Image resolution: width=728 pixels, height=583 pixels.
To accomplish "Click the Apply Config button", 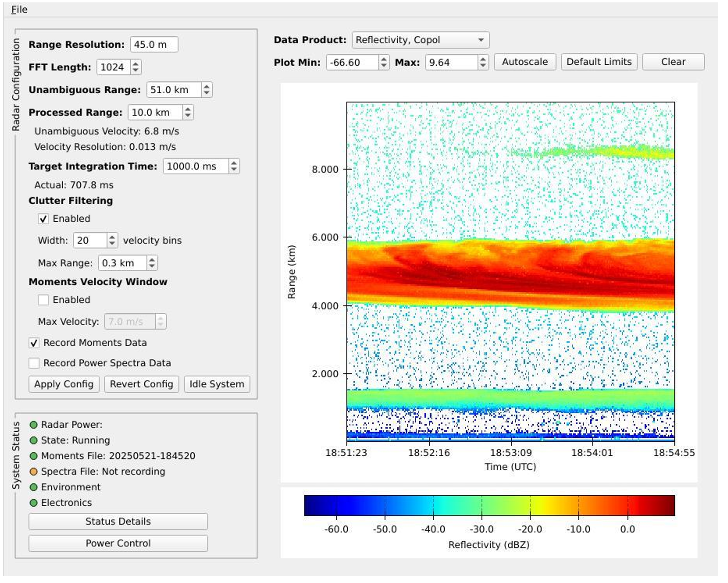I will pos(64,384).
